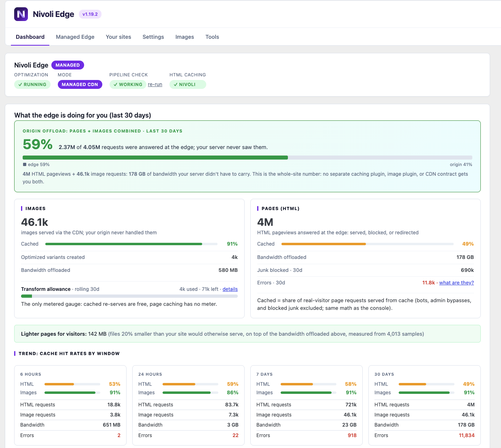Click the 178 GB pages bandwidth value

465,257
